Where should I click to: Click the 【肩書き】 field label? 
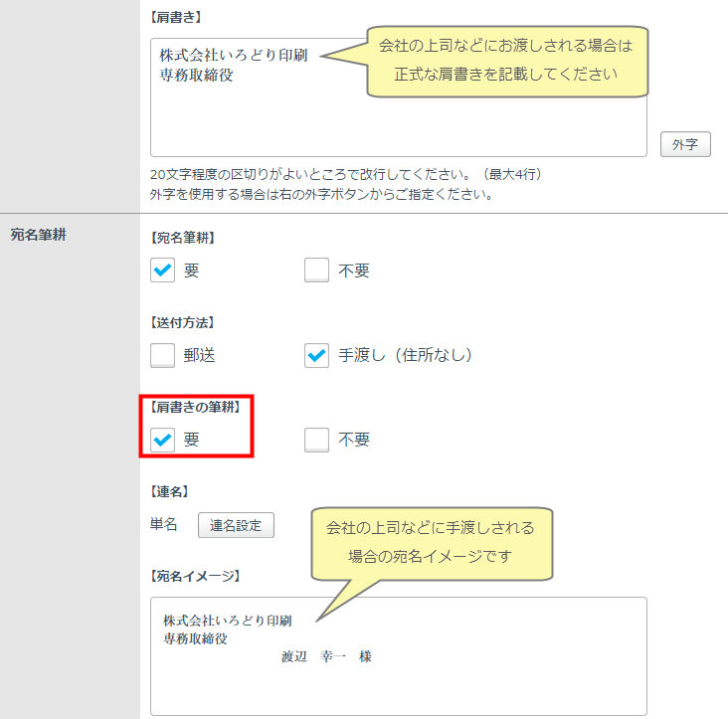(x=175, y=17)
